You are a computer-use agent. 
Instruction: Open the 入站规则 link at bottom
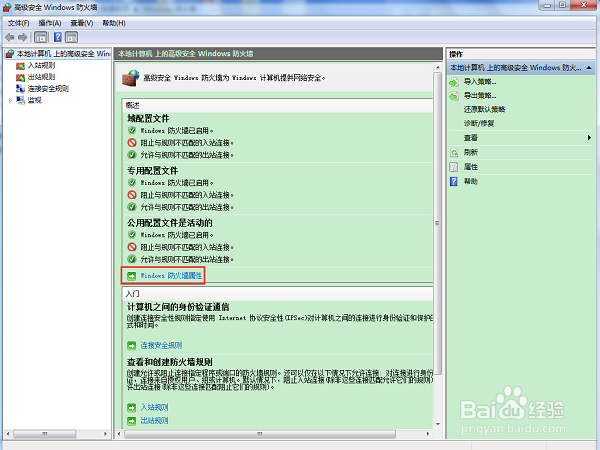[154, 408]
